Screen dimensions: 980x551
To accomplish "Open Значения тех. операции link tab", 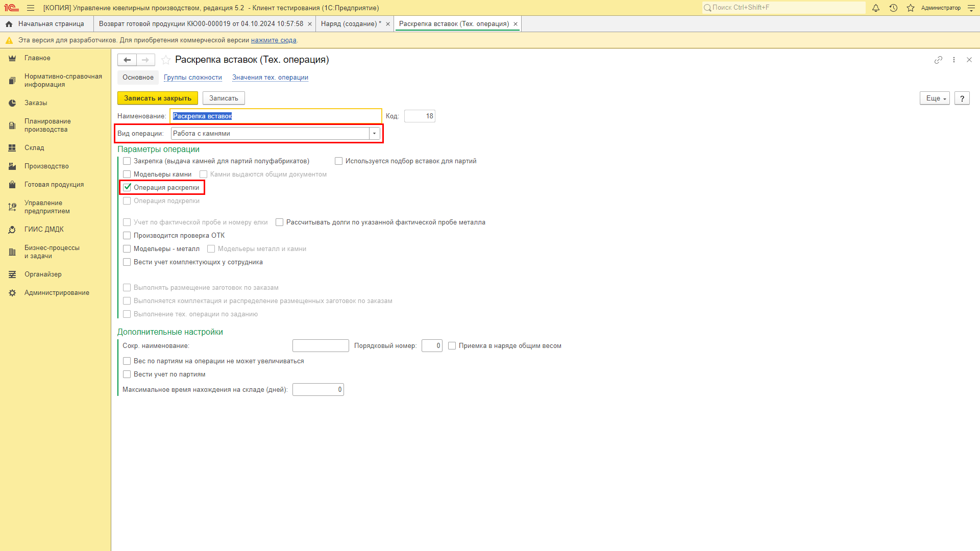I will pyautogui.click(x=270, y=78).
